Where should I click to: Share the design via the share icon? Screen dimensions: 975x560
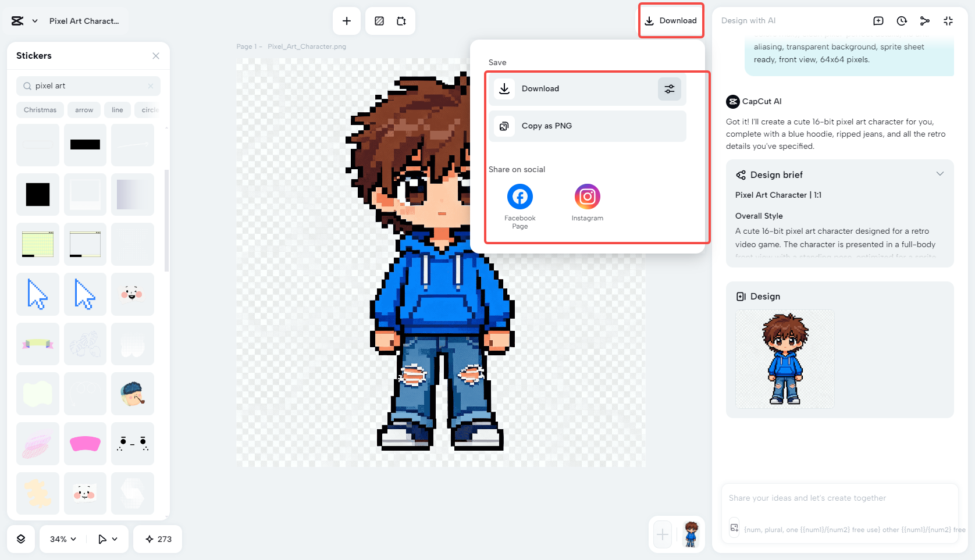click(x=925, y=20)
